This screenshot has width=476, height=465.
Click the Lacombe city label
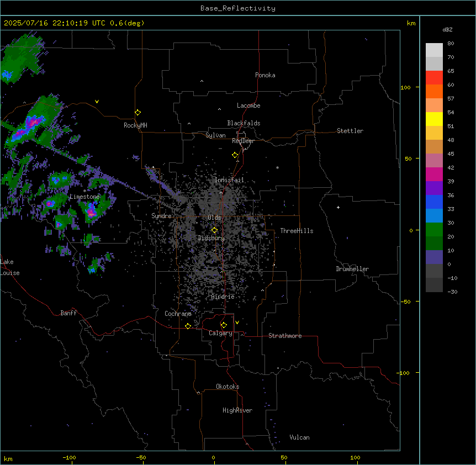tap(248, 105)
